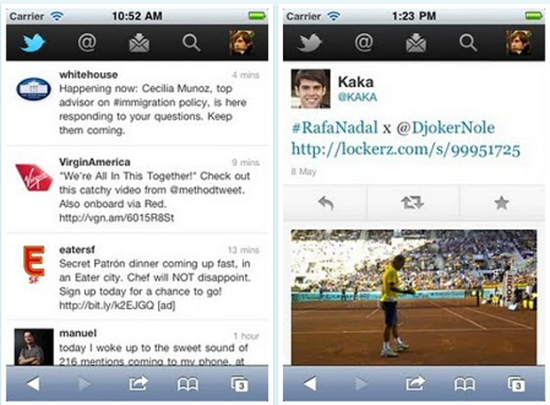550x405 pixels.
Task: Reply to Kaka's tweet
Action: tap(326, 203)
